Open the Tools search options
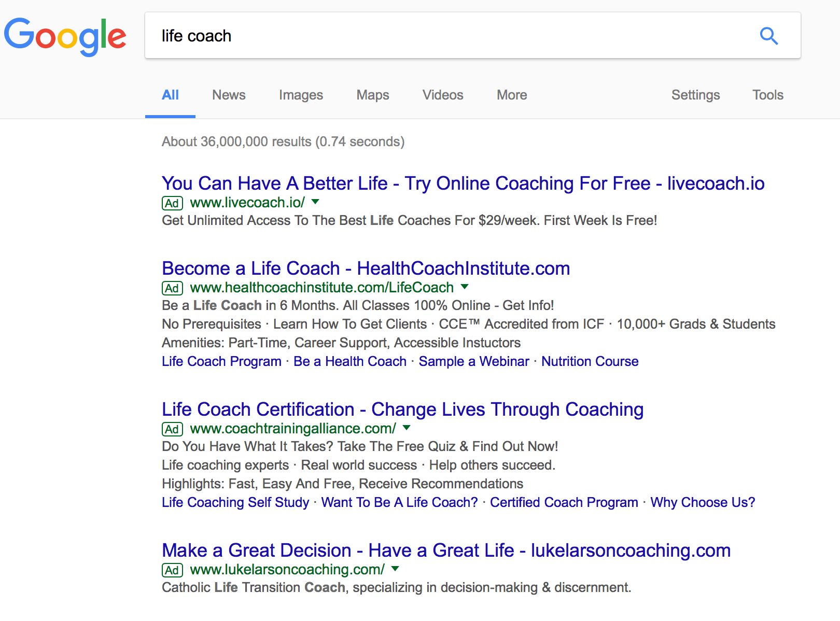This screenshot has height=621, width=840. pyautogui.click(x=768, y=95)
